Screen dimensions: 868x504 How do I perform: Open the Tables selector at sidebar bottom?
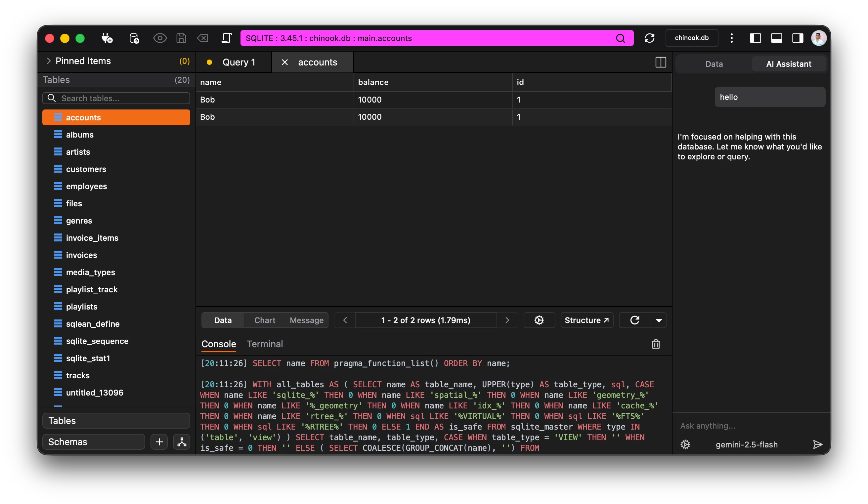tap(116, 421)
